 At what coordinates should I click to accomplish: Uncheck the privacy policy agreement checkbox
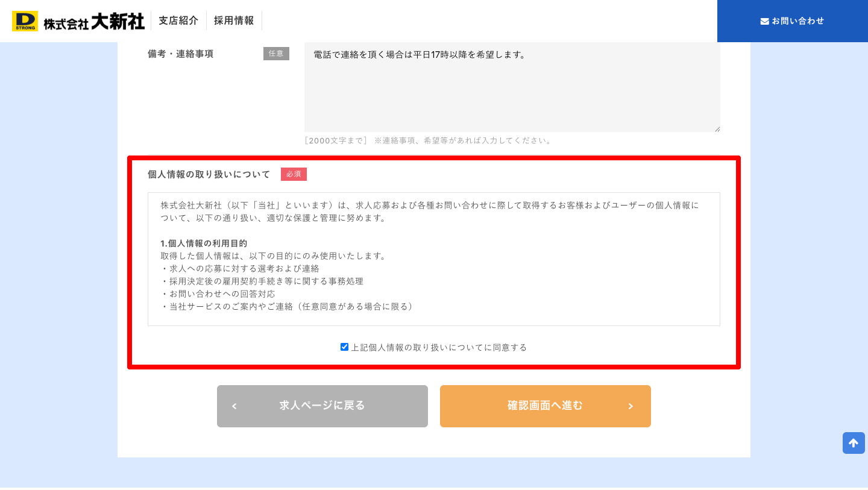click(x=344, y=347)
